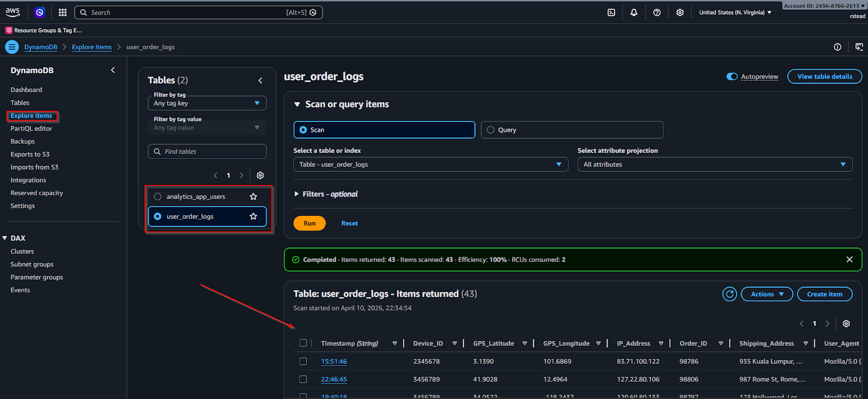Toggle the Autopreview switch
The width and height of the screenshot is (868, 399).
(732, 76)
